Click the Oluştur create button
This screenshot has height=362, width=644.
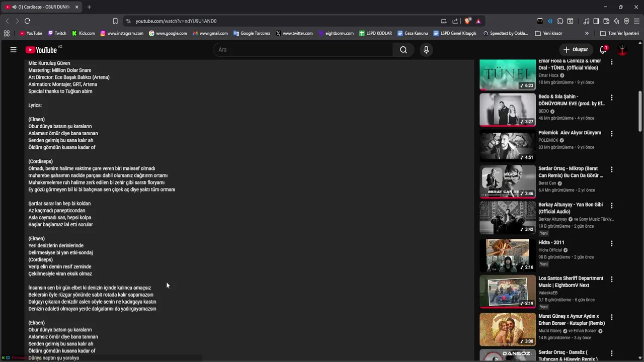[x=576, y=50]
